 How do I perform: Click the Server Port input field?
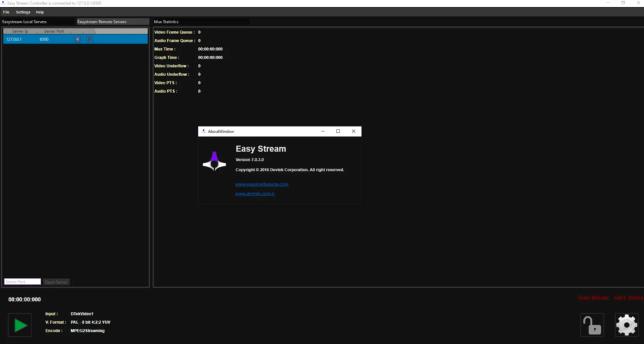click(x=22, y=282)
